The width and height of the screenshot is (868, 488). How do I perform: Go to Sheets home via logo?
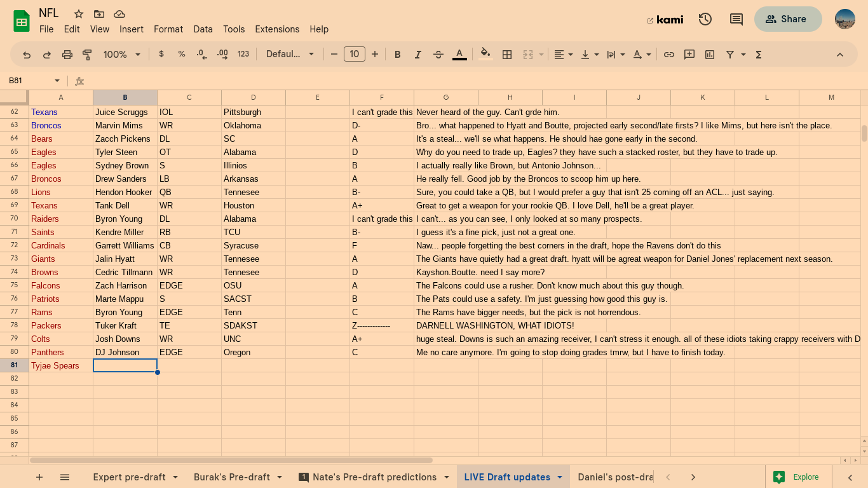(x=22, y=22)
